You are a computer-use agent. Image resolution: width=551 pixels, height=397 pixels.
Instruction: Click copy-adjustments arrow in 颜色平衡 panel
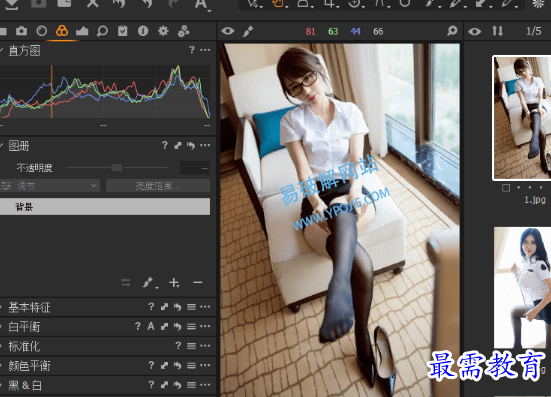click(164, 365)
